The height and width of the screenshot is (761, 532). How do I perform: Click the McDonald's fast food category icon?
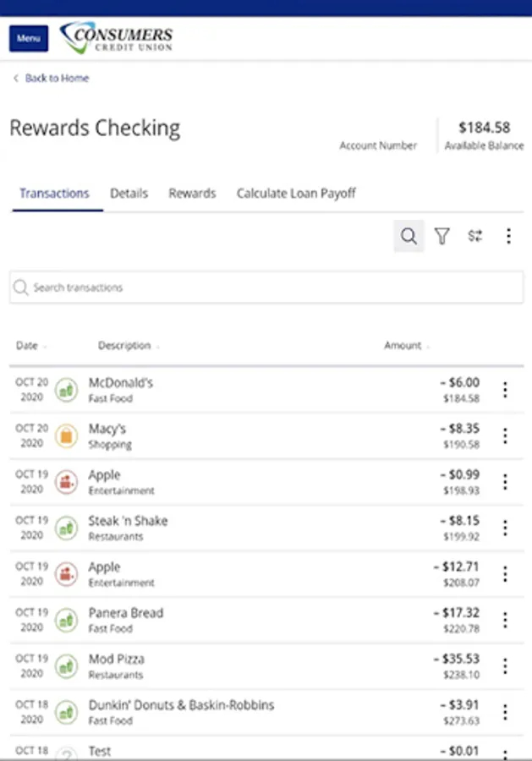pyautogui.click(x=66, y=390)
